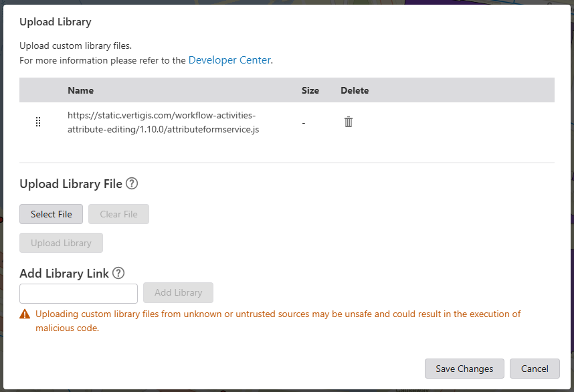
Task: Click Add Library to add the link
Action: point(178,292)
